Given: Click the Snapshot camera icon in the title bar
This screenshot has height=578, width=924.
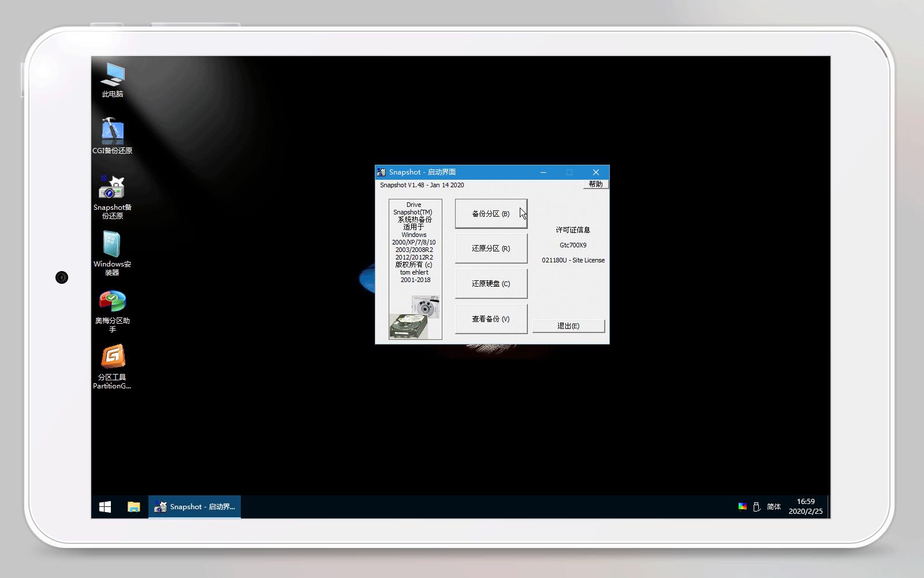Looking at the screenshot, I should pos(382,172).
